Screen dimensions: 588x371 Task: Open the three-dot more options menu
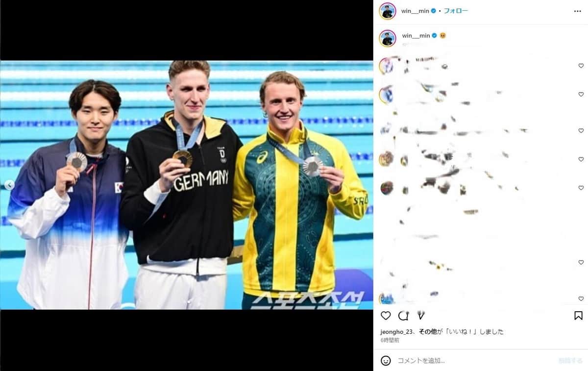[578, 11]
